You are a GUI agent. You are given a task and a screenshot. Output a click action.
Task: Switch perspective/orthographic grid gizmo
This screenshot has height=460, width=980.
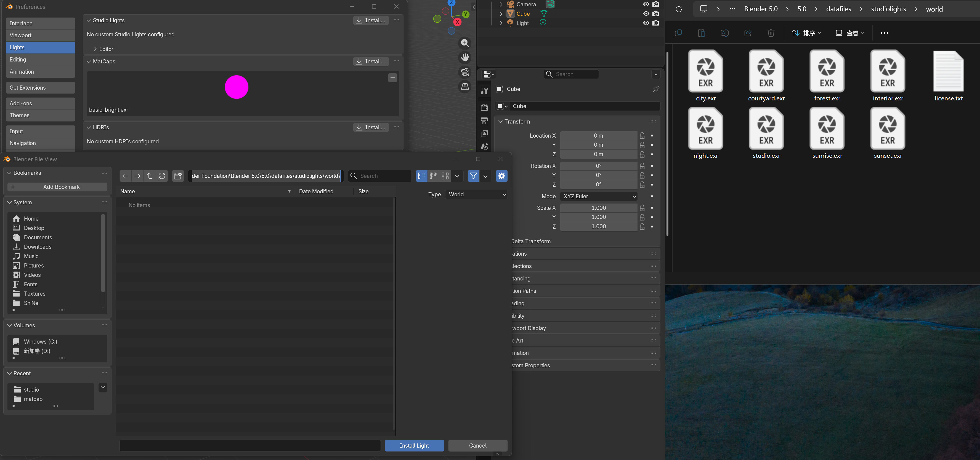465,87
